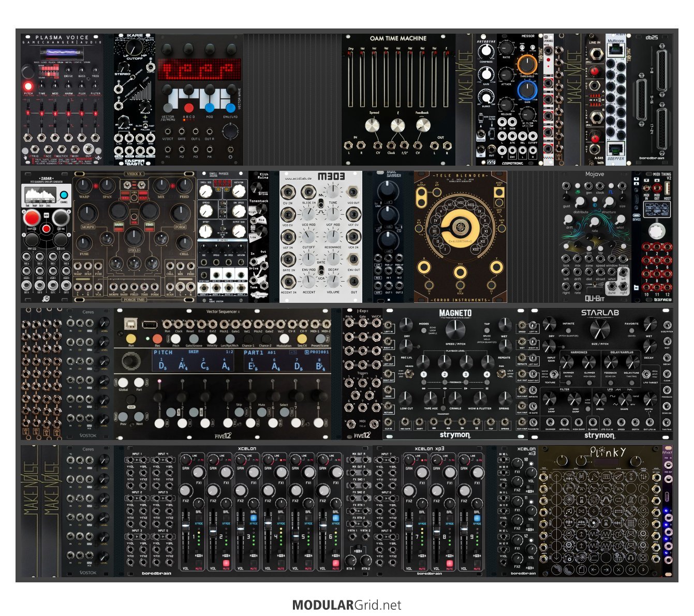The height and width of the screenshot is (616, 694).
Task: Click the red Rec button on Vector Sequencer
Action: click(x=157, y=339)
